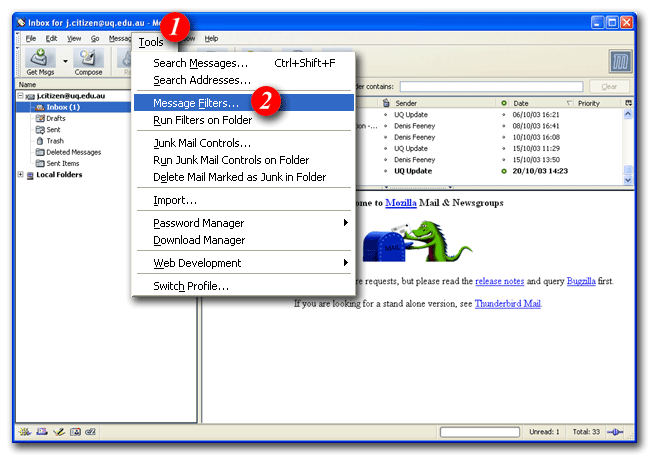Click the column picker icon in message list
The height and width of the screenshot is (456, 650).
pos(628,103)
